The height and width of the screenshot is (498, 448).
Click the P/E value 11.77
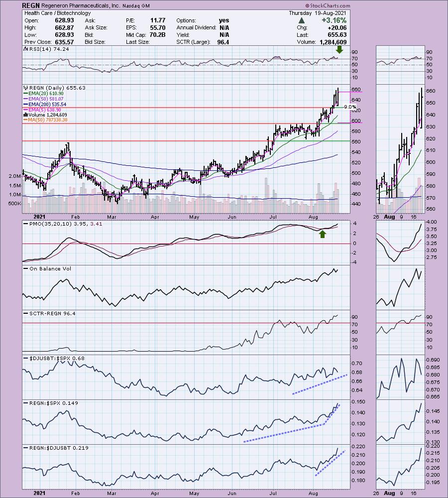coord(157,20)
